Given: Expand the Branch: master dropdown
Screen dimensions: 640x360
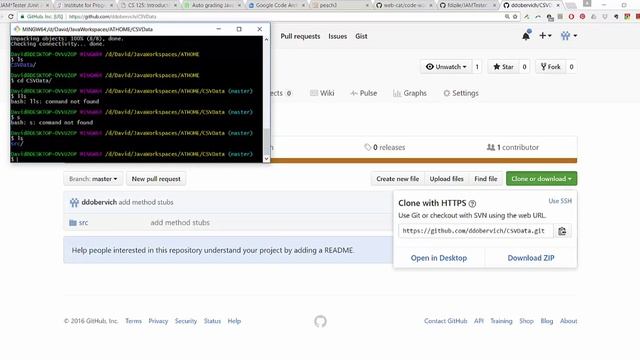Looking at the screenshot, I should [x=93, y=179].
